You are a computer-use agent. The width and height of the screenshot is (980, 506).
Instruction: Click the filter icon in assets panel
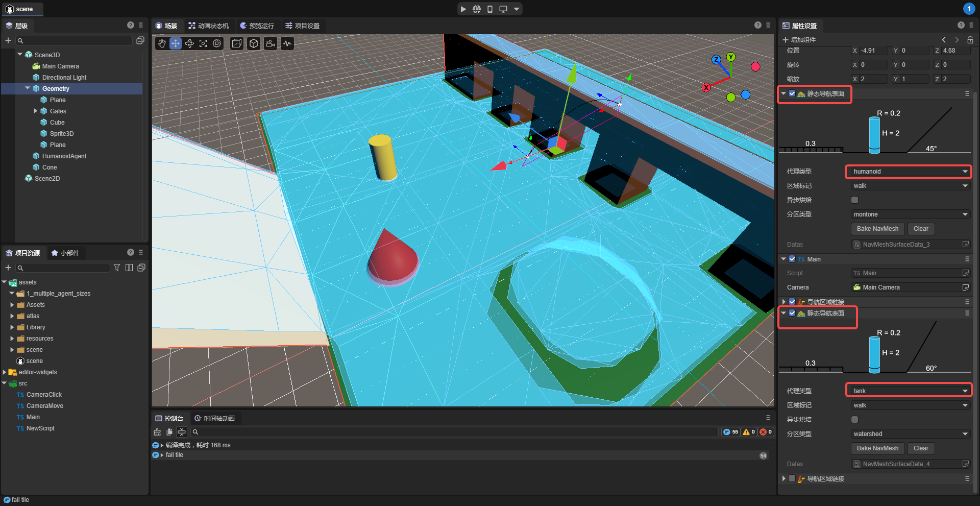[117, 268]
